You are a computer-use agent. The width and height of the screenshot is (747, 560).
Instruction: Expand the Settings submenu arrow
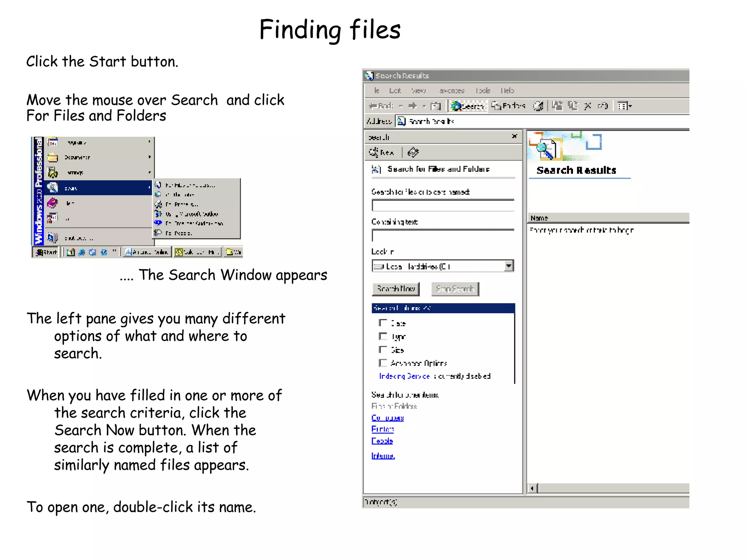click(150, 172)
